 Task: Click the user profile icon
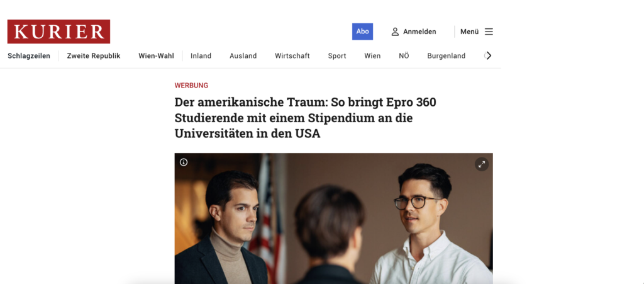[395, 31]
